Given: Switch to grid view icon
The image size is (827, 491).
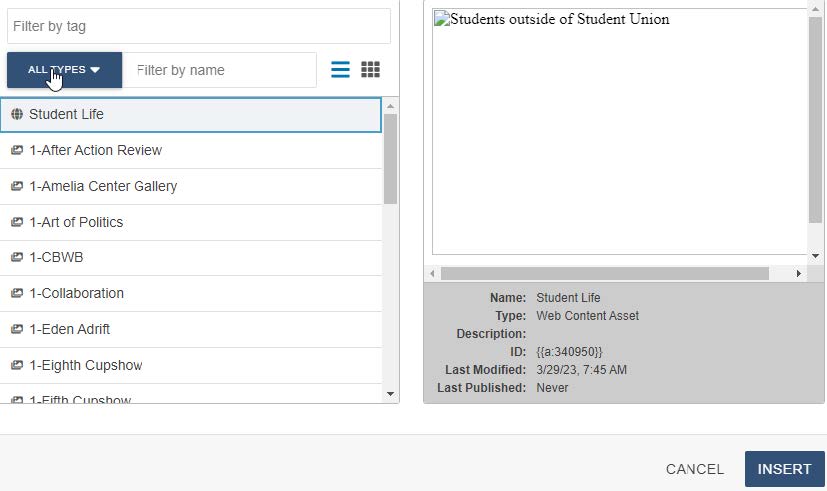Looking at the screenshot, I should 370,70.
